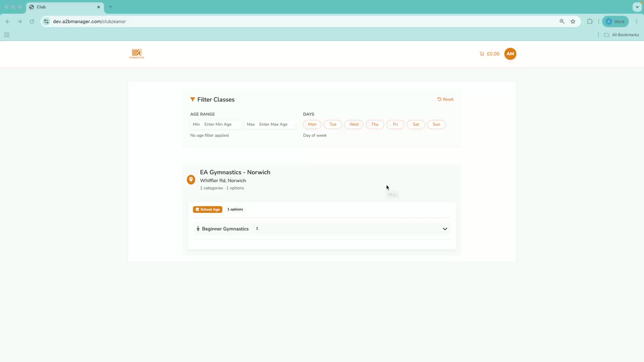
Task: Click the orange location pin icon
Action: [x=191, y=180]
